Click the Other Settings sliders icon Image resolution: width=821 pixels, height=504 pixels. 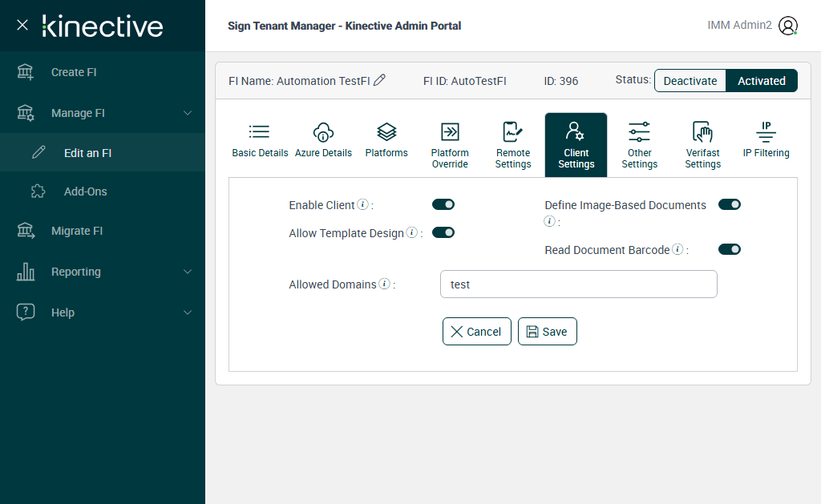click(639, 132)
